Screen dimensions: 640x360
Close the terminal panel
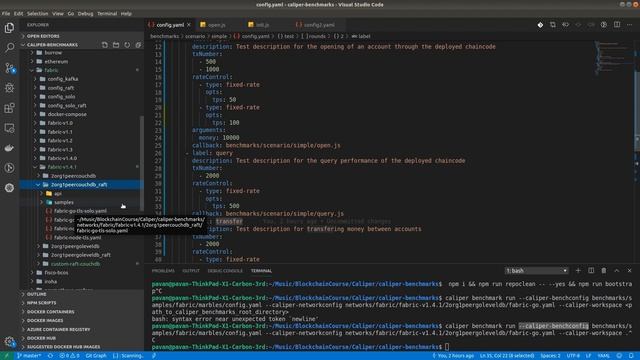[629, 271]
